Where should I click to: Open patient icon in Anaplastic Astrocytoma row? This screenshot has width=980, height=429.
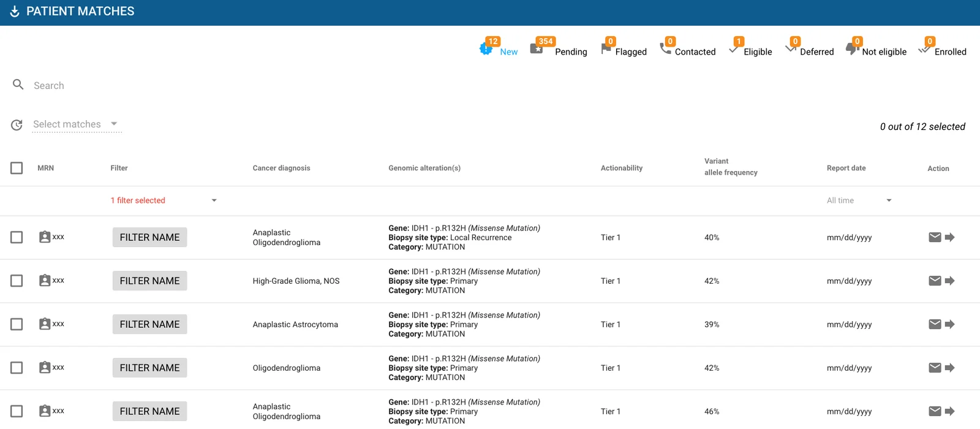coord(45,324)
